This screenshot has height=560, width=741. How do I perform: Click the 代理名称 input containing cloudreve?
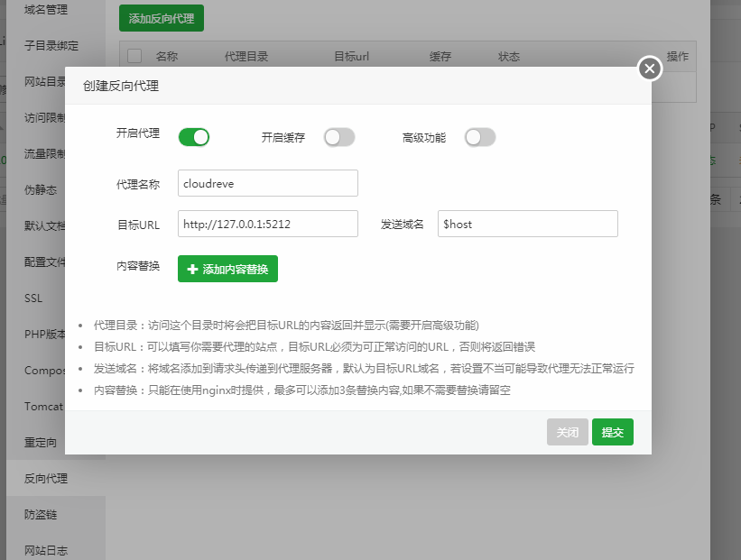268,183
